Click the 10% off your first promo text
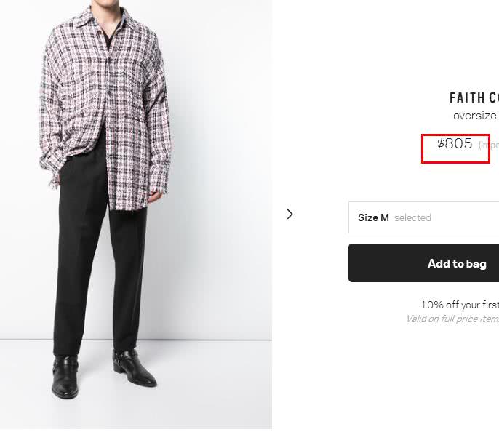 coord(459,305)
